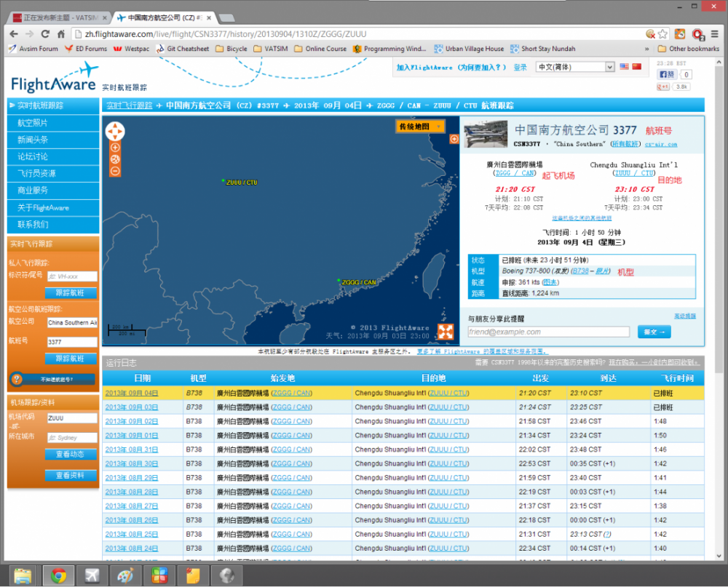The image size is (728, 587).
Task: Click the 跟踪航班 button under tail number
Action: (71, 293)
